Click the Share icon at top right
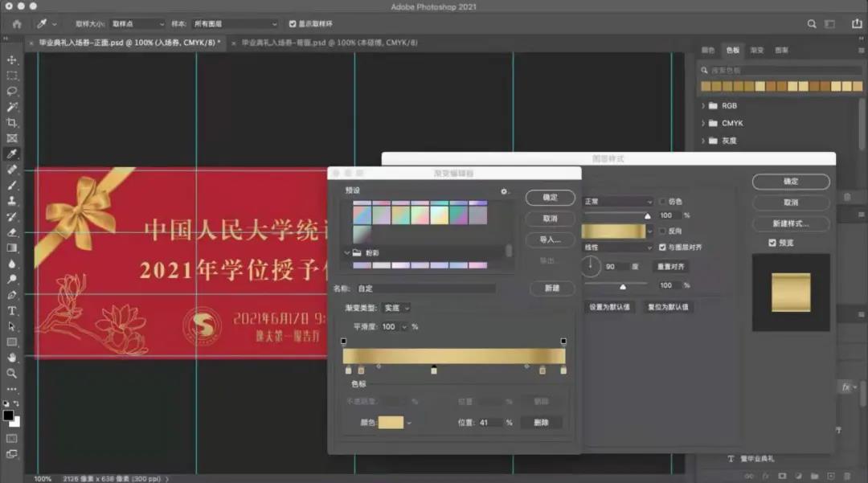Viewport: 868px width, 483px height. (x=854, y=24)
